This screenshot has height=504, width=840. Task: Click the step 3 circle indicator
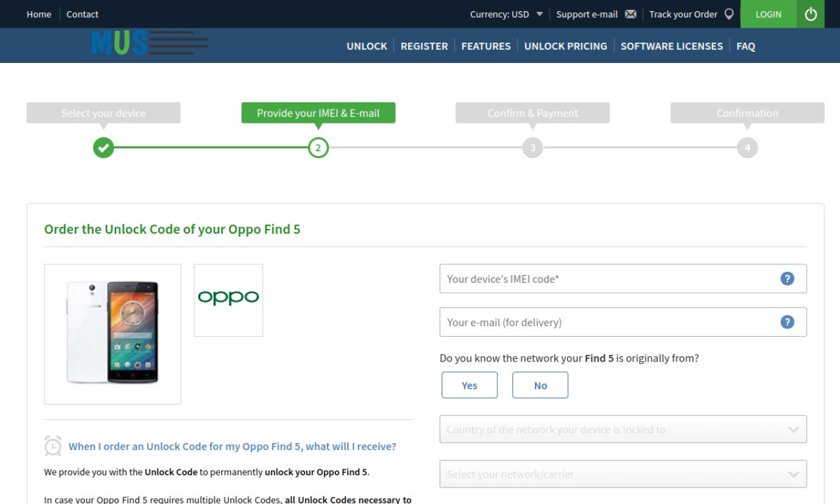point(532,148)
